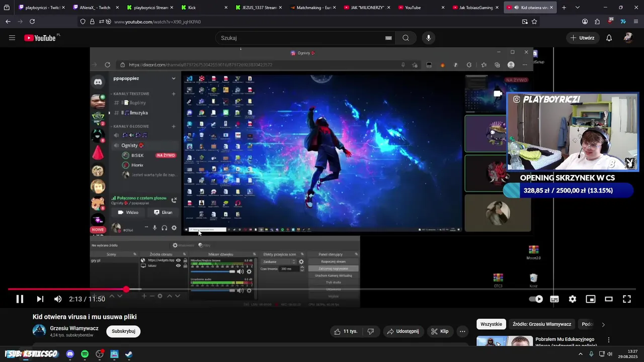This screenshot has width=644, height=362.
Task: Open Firefox account icon in toolbar
Action: point(585,22)
